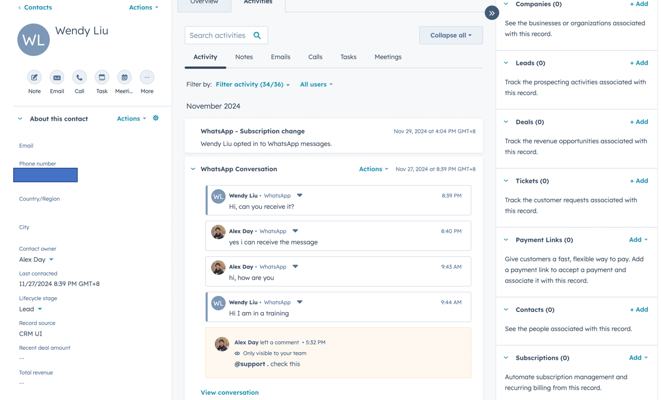Switch to the Activity tab
The width and height of the screenshot is (661, 400).
coord(205,57)
